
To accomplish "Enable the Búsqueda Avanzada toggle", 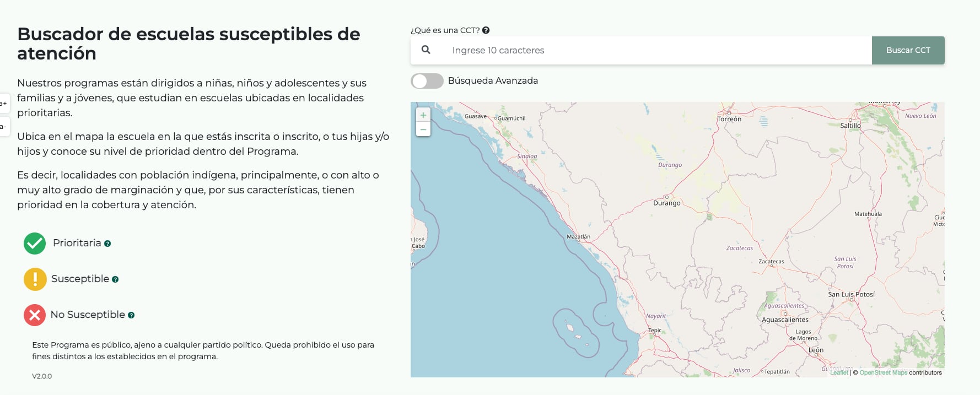I will (x=427, y=81).
